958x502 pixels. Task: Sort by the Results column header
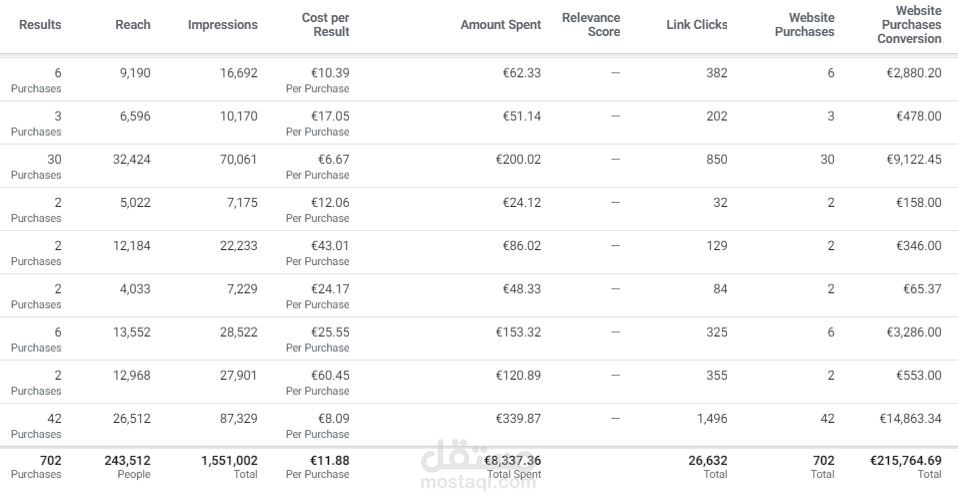[40, 25]
